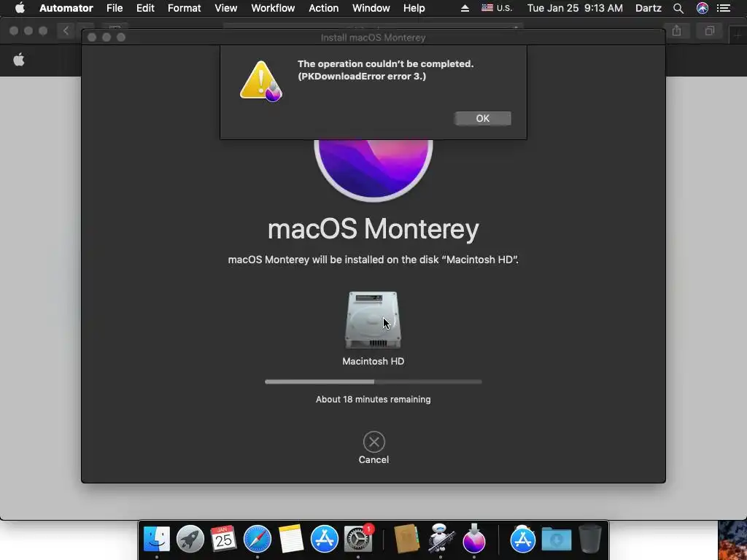The image size is (747, 560).
Task: Click the installation progress bar
Action: pos(373,381)
